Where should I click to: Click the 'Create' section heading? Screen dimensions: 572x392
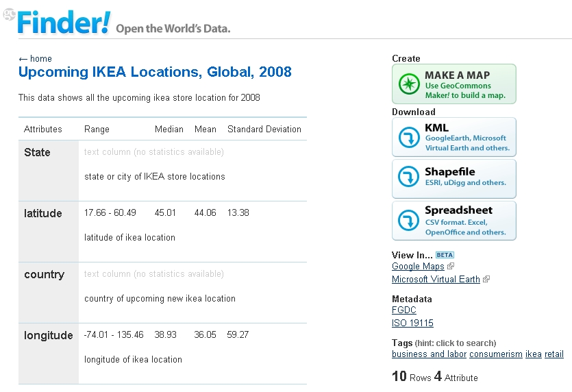coord(406,58)
